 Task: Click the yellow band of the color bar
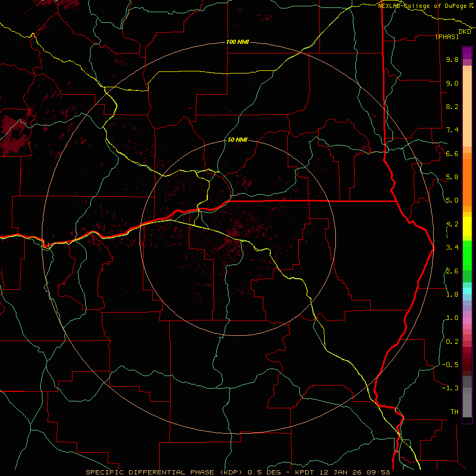(x=467, y=226)
